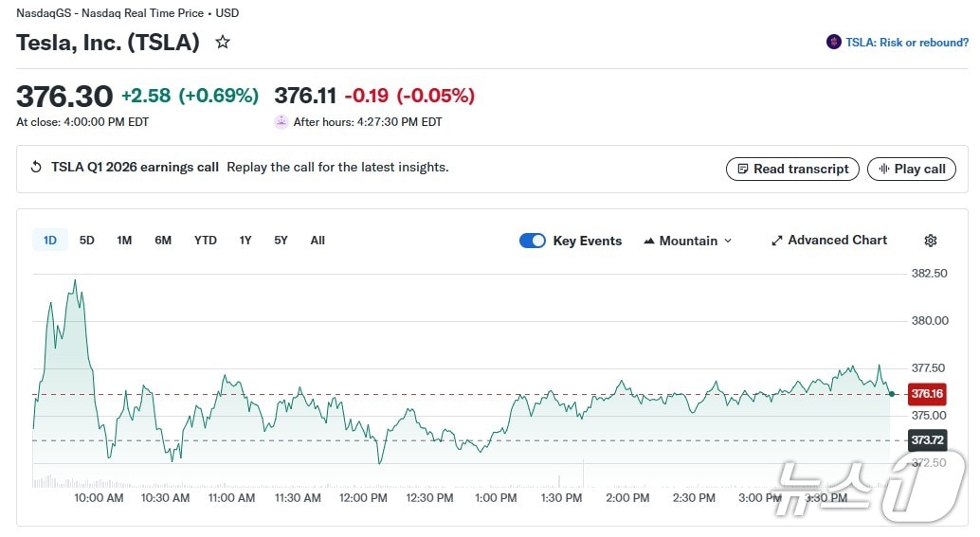
Task: Switch to the 5D chart range
Action: pos(87,241)
